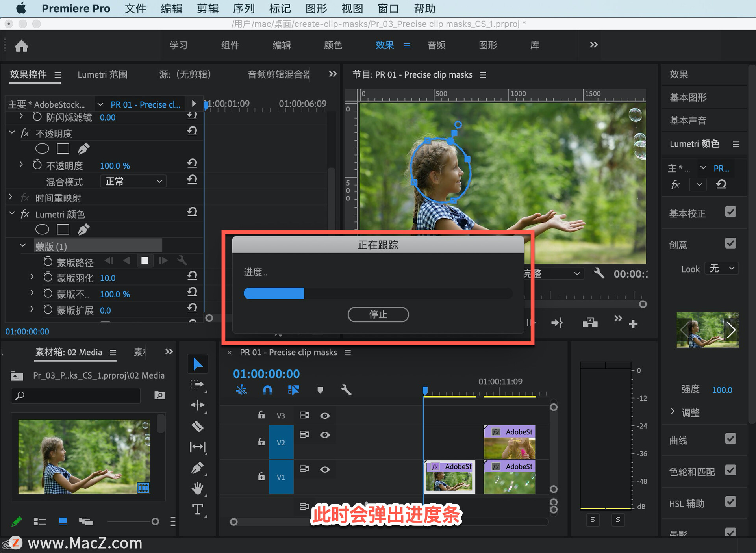Select the Selection arrow tool
The height and width of the screenshot is (553, 756).
tap(198, 364)
